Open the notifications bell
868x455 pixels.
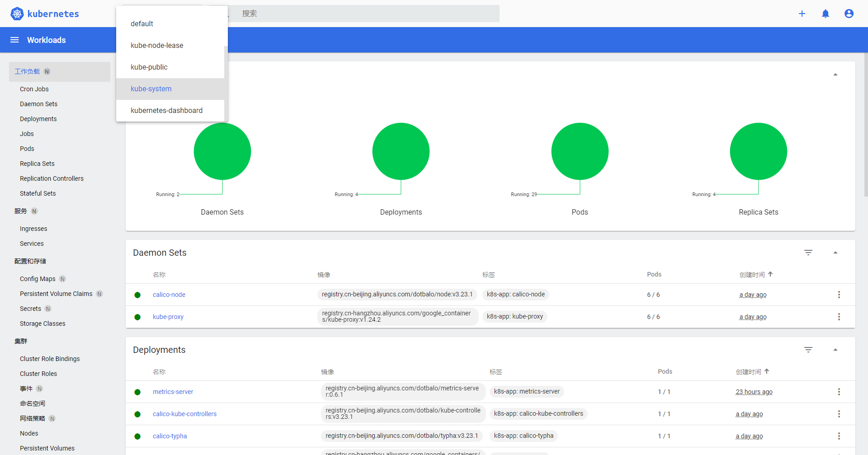[826, 14]
